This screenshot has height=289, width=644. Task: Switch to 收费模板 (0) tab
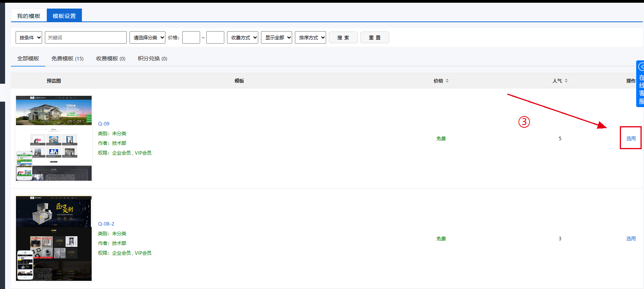111,58
